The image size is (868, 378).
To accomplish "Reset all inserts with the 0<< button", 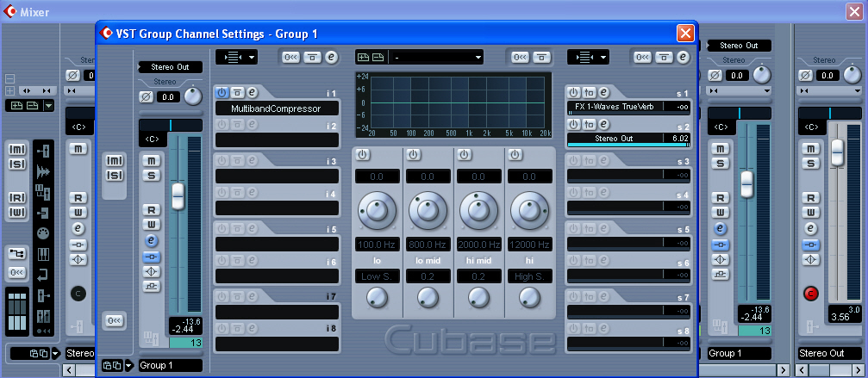I will pos(291,57).
